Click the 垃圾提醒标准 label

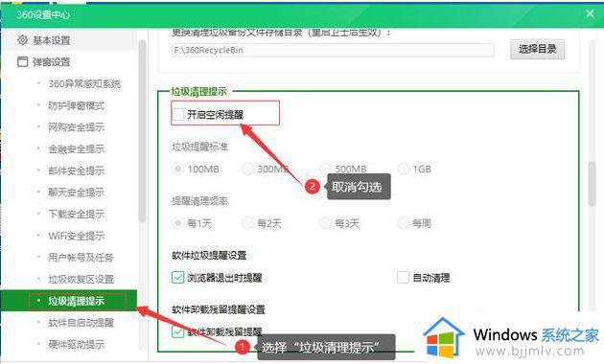click(x=200, y=147)
